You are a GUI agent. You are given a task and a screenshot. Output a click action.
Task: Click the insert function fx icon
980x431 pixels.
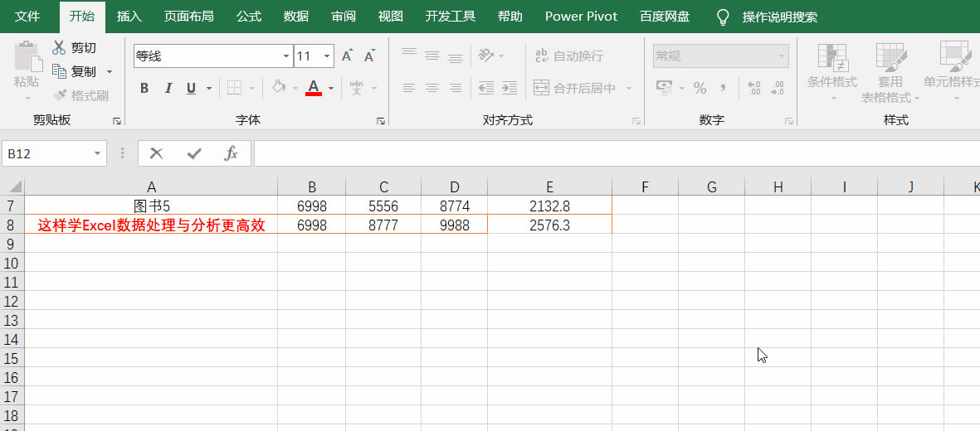click(x=232, y=153)
